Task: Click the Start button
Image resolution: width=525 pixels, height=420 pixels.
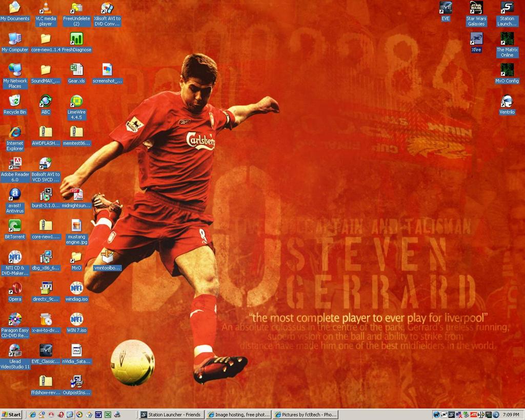Action: [11, 415]
